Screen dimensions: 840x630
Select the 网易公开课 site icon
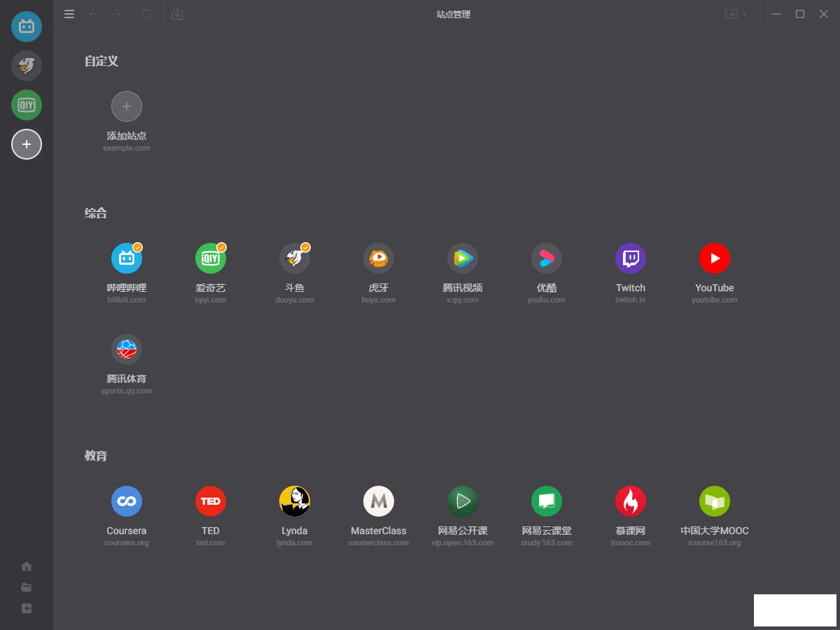coord(463,501)
